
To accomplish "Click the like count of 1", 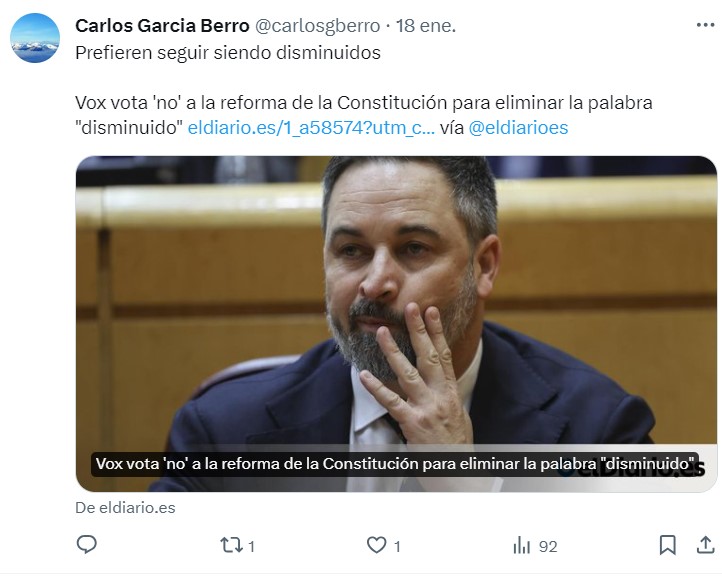I will pyautogui.click(x=397, y=547).
